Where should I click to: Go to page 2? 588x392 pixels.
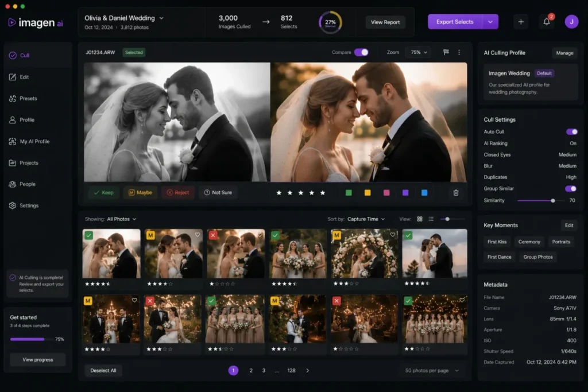(251, 370)
